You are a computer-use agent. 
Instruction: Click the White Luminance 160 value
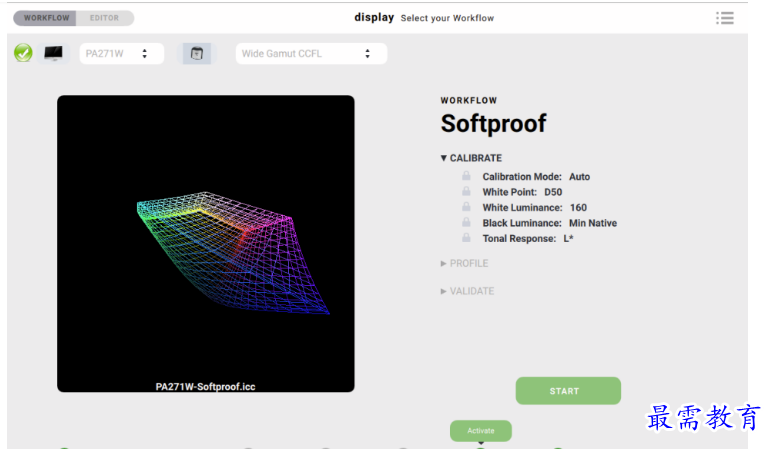pyautogui.click(x=579, y=208)
